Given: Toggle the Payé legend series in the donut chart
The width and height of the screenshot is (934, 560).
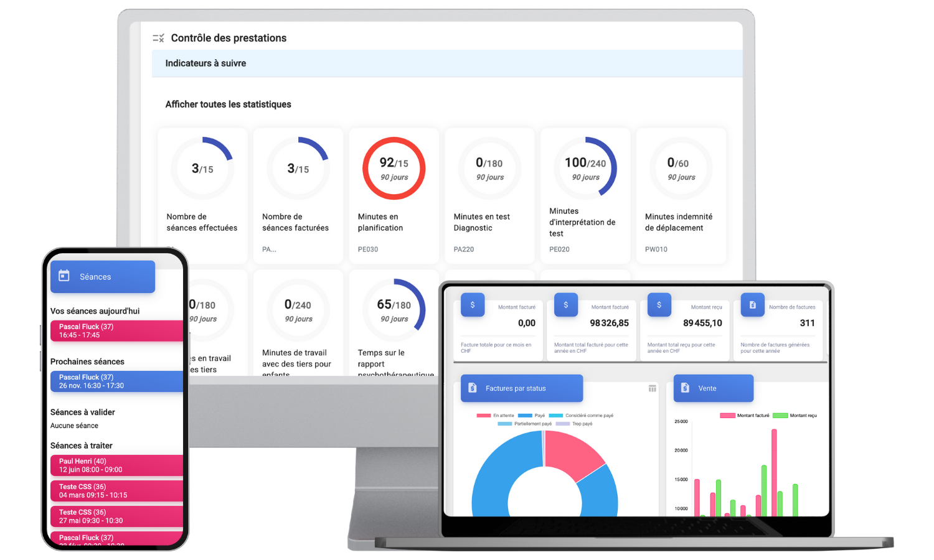Looking at the screenshot, I should click(531, 416).
